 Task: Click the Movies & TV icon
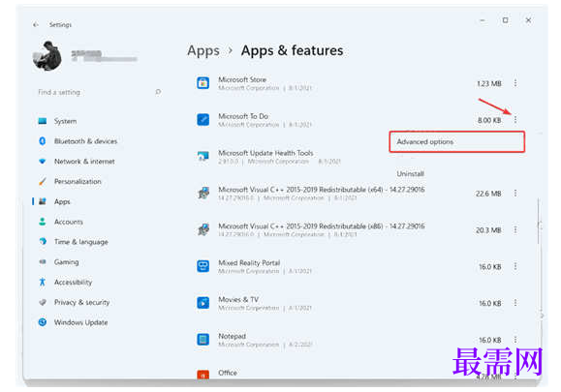point(203,303)
